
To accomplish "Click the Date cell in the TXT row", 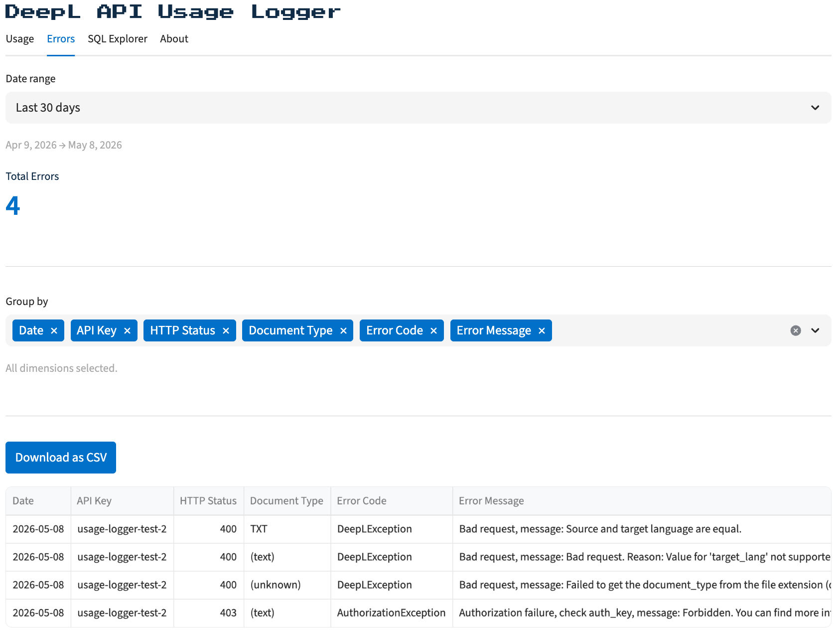I will pos(38,529).
